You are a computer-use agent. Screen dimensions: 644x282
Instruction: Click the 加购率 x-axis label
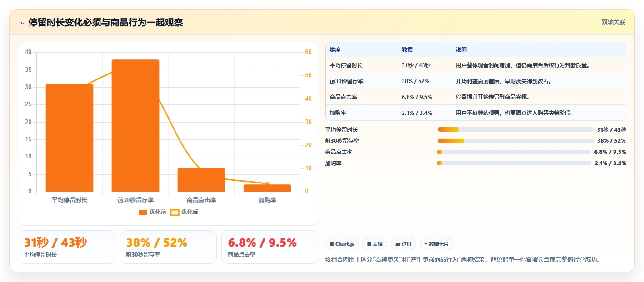[x=267, y=200]
